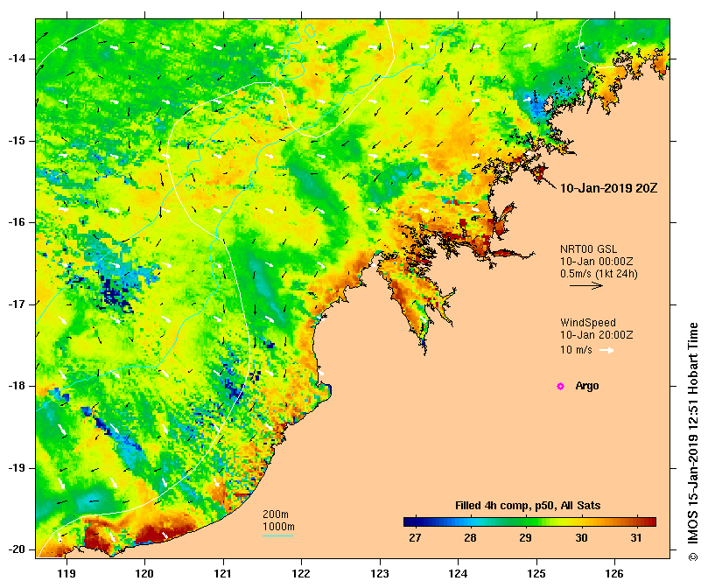Click the '0.5m/s (1kt 24h)' label
Image resolution: width=708 pixels, height=588 pixels.
[x=599, y=274]
